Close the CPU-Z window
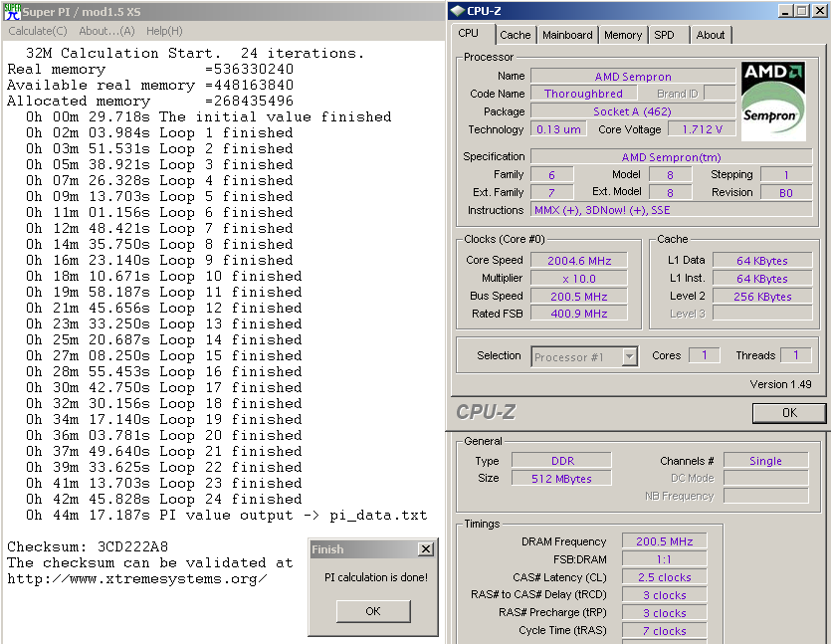Image resolution: width=831 pixels, height=644 pixels. tap(819, 11)
